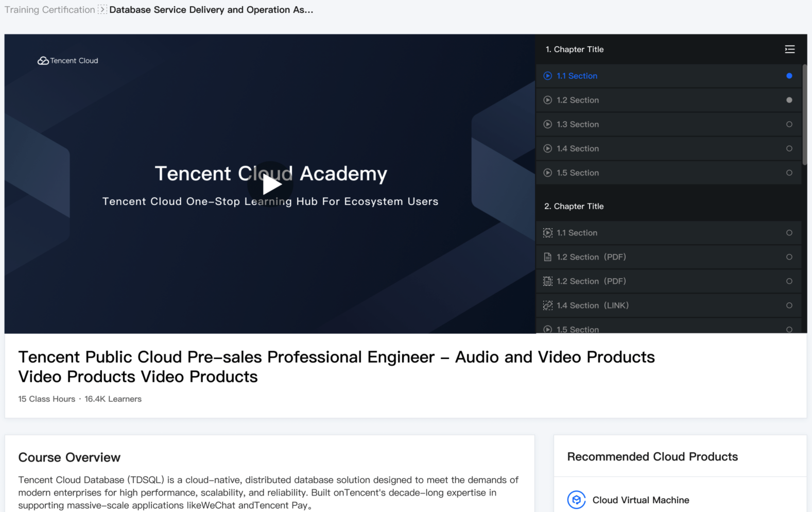Click status circle of 1.1 Section in chapter 2

point(789,233)
